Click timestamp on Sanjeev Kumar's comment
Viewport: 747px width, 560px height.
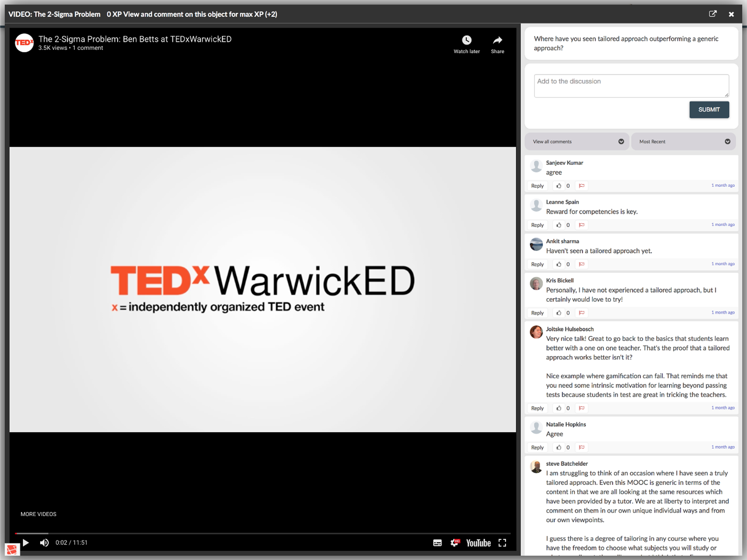point(723,185)
